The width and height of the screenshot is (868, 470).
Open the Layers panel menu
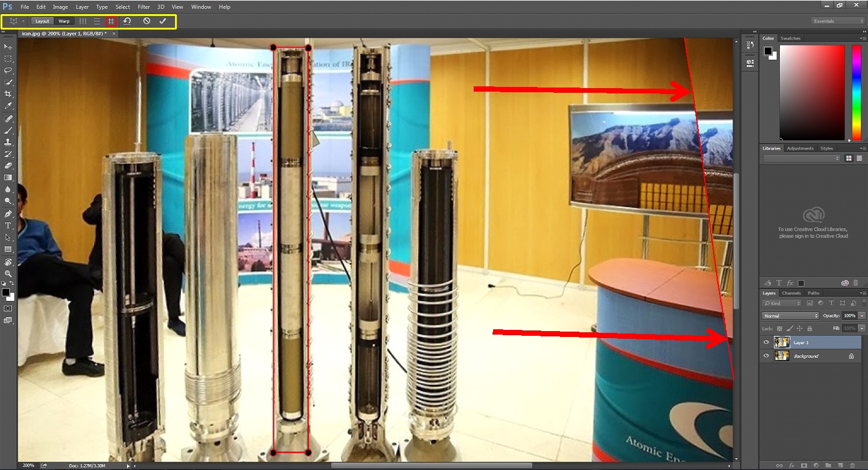coord(863,293)
